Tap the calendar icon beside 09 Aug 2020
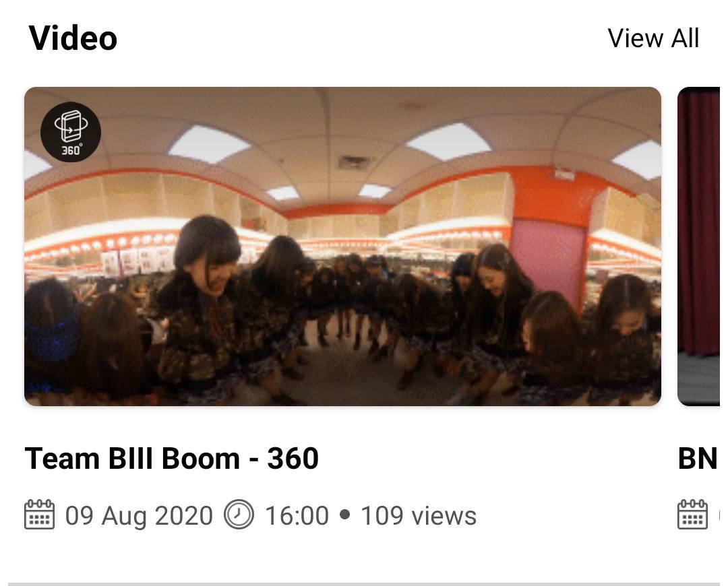This screenshot has height=586, width=728. 39,515
